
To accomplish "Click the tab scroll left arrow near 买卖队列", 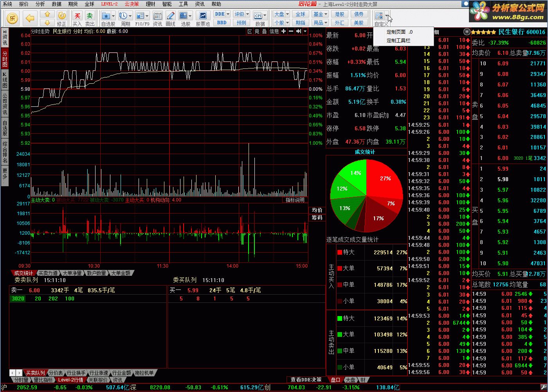I will click(13, 373).
